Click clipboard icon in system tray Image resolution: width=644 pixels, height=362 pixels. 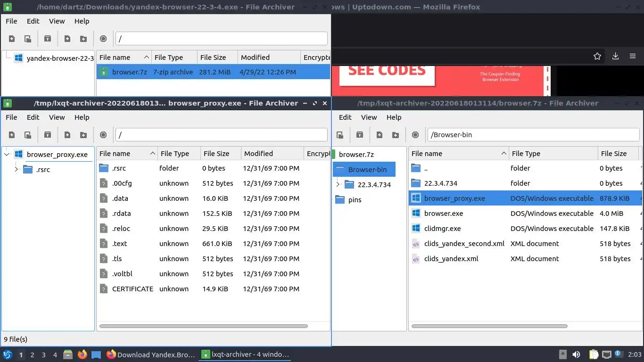[594, 354]
